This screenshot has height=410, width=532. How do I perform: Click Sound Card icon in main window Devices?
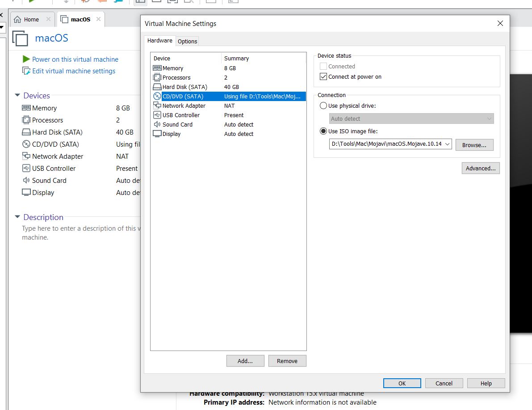[x=26, y=180]
